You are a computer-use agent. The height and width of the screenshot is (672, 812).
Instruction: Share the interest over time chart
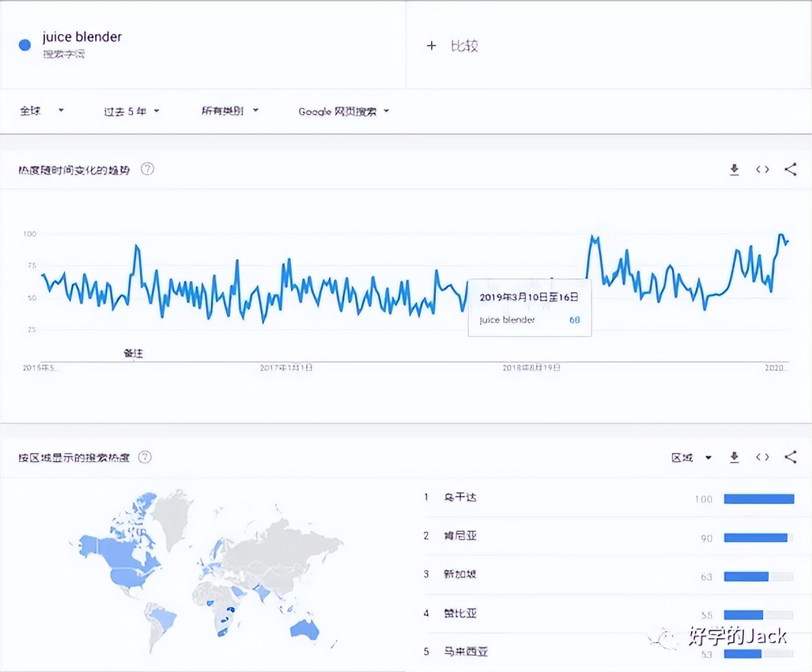790,170
